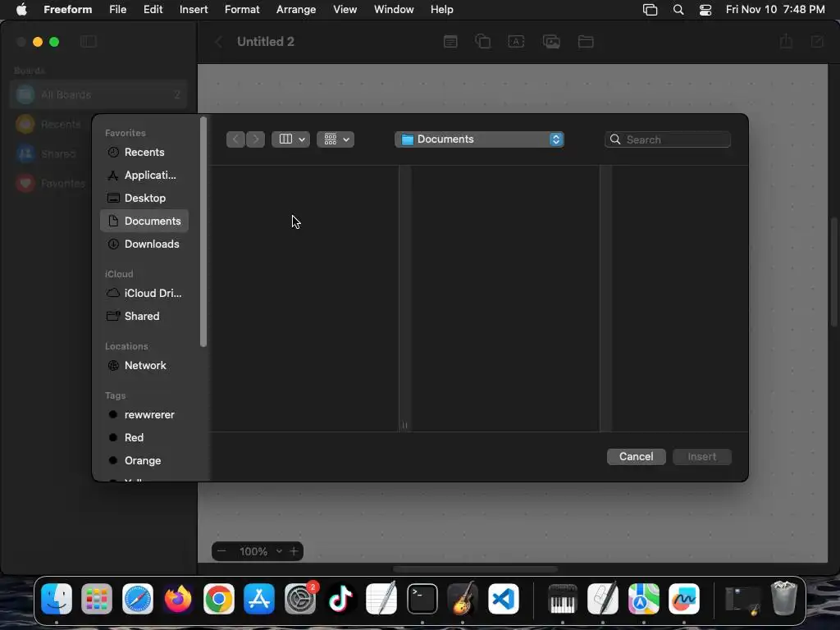Open Control Center in the menu bar
Screen dimensions: 840x630
pos(705,10)
